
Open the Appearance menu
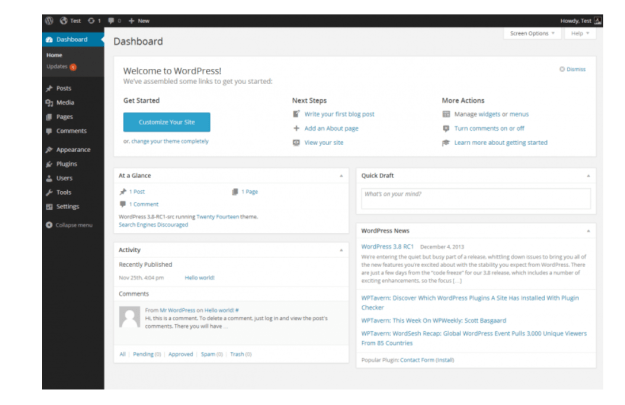(x=73, y=149)
